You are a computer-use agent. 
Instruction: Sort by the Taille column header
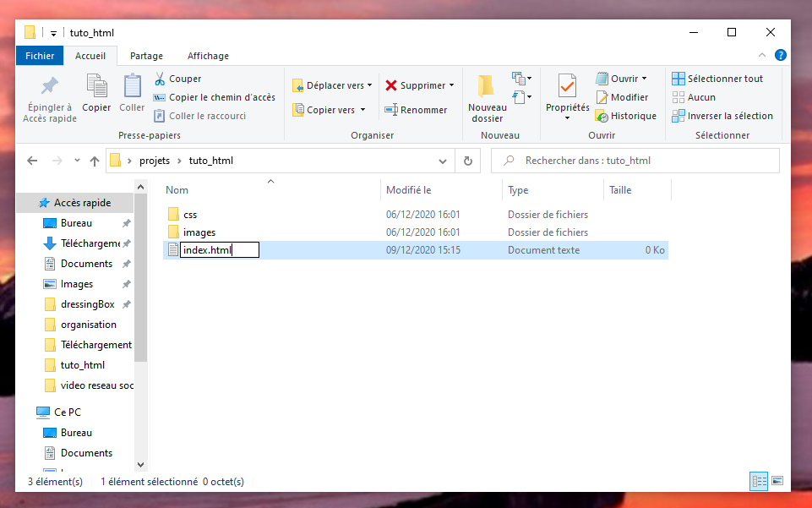(620, 190)
